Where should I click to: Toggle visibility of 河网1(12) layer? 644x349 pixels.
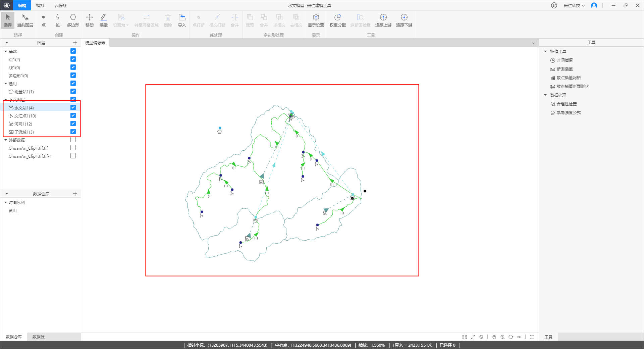click(73, 124)
